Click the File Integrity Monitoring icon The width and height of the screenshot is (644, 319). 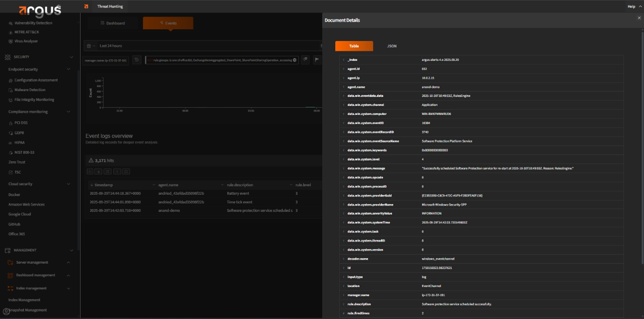click(10, 100)
